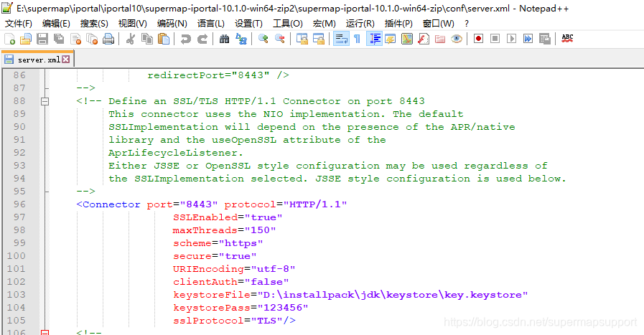Screen dimensions: 644x335
Task: Zoom in using the magnifier plus icon
Action: click(263, 39)
